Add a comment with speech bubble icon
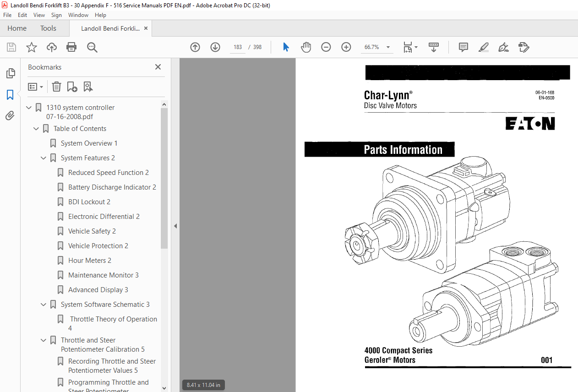This screenshot has height=392, width=578. [x=463, y=47]
